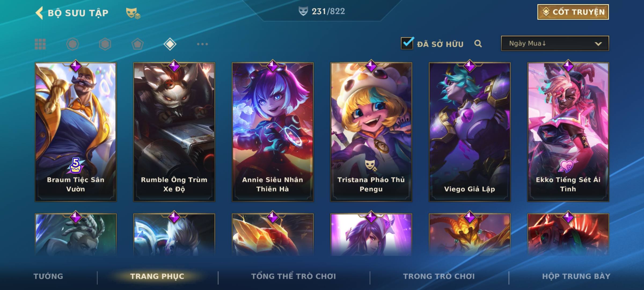Filter by hexagon rarity icon
Screen dimensions: 644x290
tap(105, 44)
